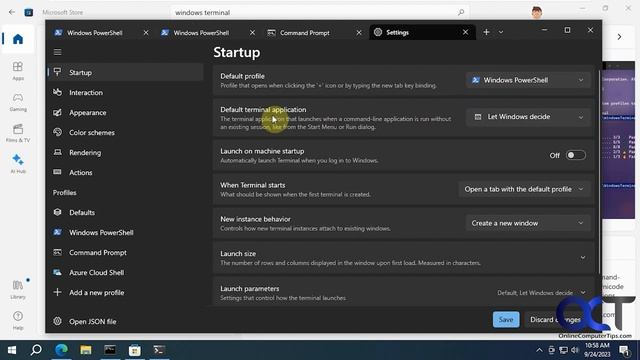Open the new tab profile dropdown arrow
The height and width of the screenshot is (360, 640).
pyautogui.click(x=501, y=32)
